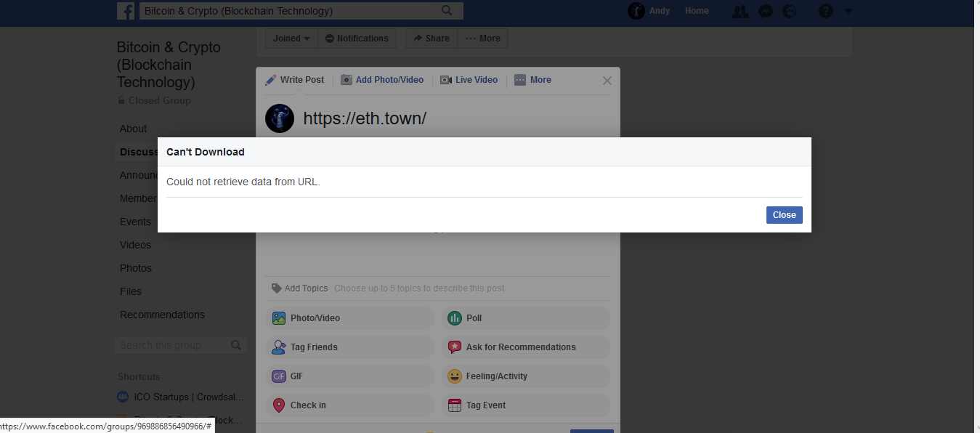The height and width of the screenshot is (433, 980).
Task: Open Friend Requests icon
Action: (x=740, y=12)
